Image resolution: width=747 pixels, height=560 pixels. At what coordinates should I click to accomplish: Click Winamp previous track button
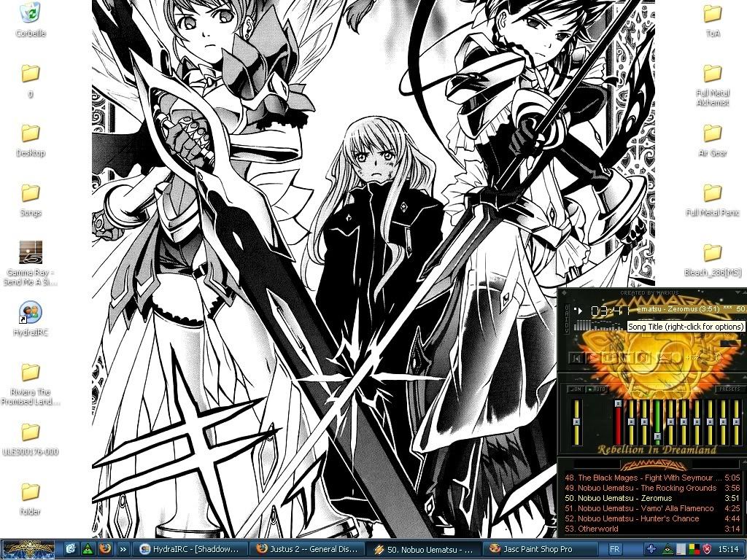tap(576, 357)
